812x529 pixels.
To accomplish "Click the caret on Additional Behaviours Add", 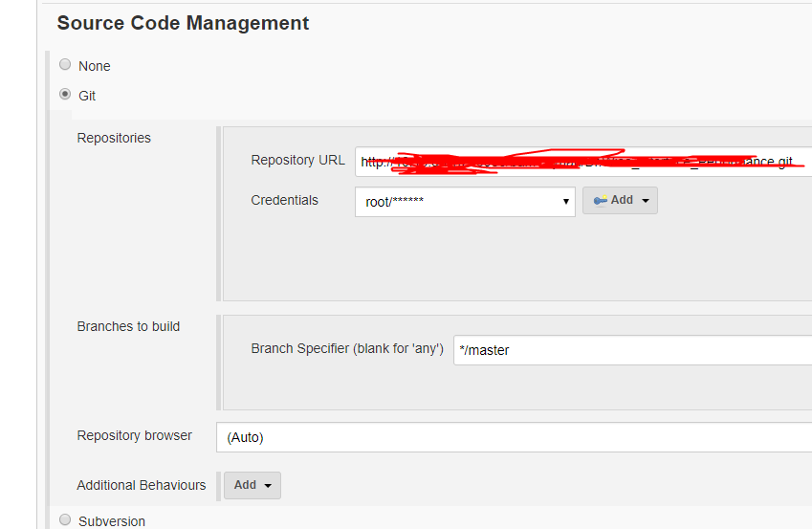I will [268, 486].
